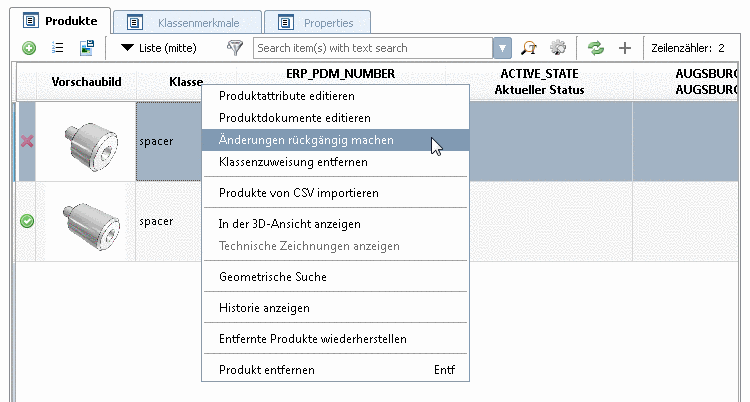The width and height of the screenshot is (750, 402).
Task: Click the save image icon in toolbar
Action: click(87, 47)
